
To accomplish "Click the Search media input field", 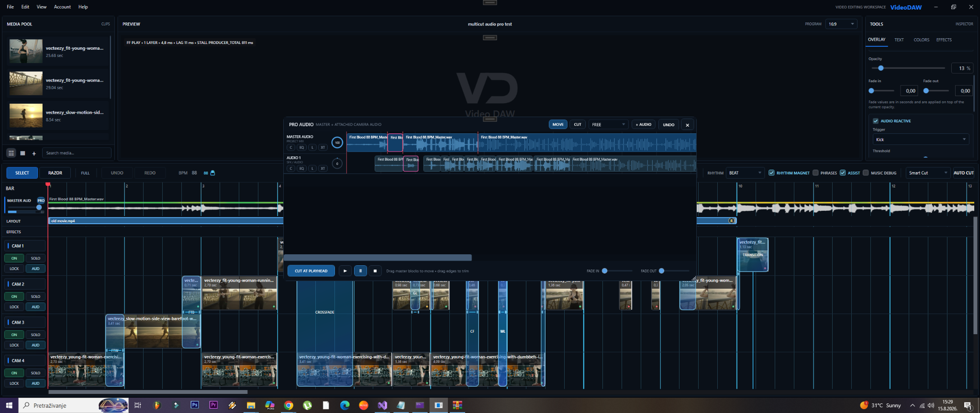I will 77,153.
